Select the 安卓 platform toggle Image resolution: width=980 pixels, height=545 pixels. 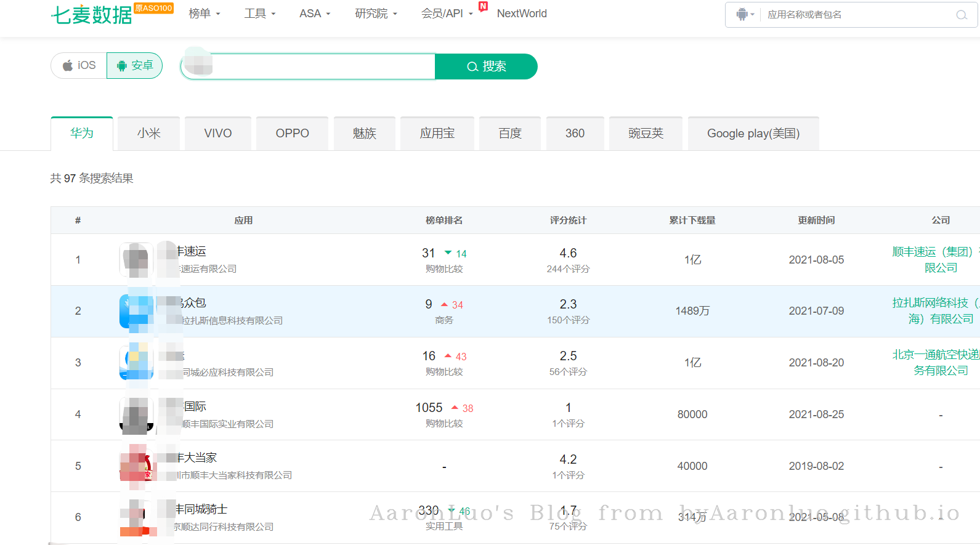(x=134, y=65)
